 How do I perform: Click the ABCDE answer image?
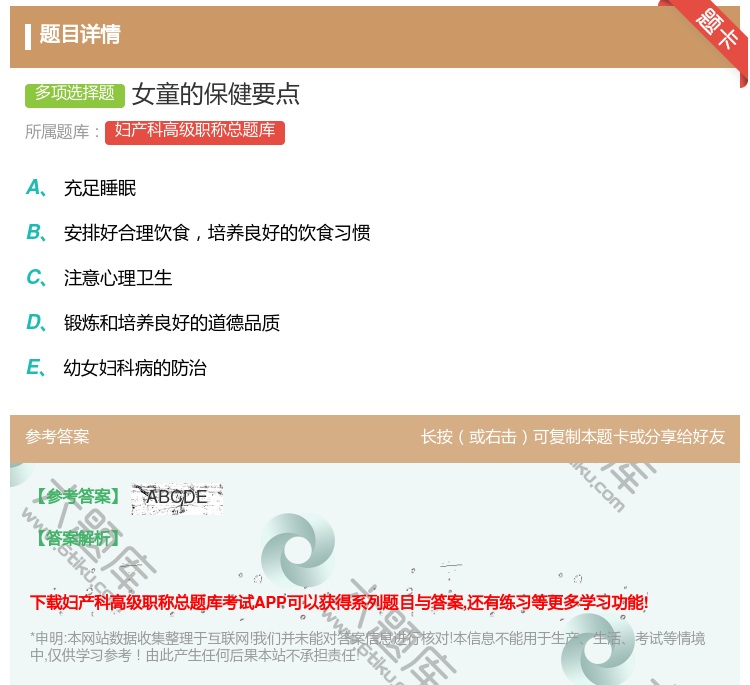(177, 498)
